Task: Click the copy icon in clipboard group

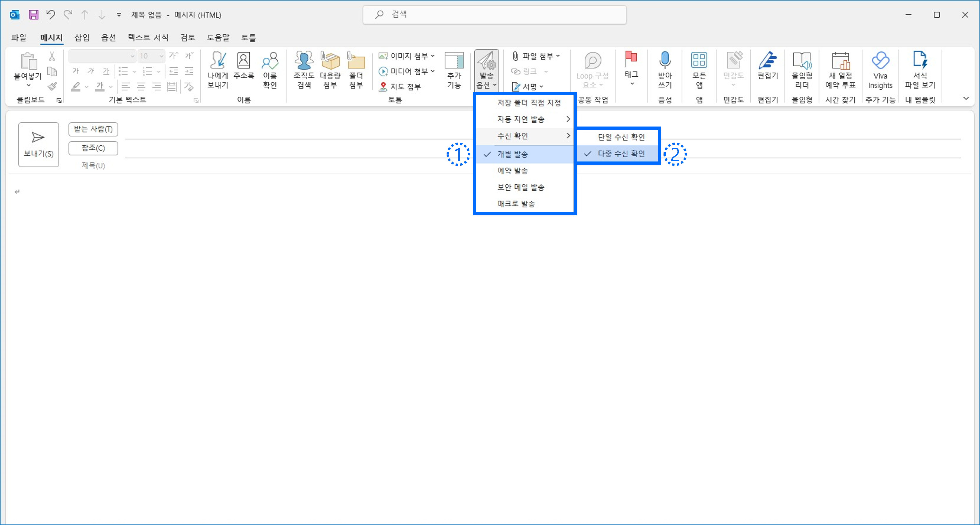Action: pos(52,71)
